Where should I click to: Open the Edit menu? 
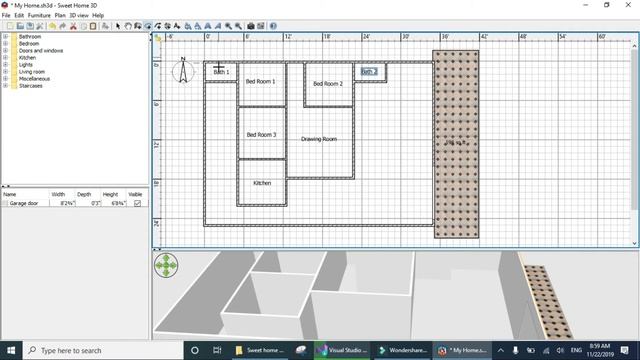(19, 15)
